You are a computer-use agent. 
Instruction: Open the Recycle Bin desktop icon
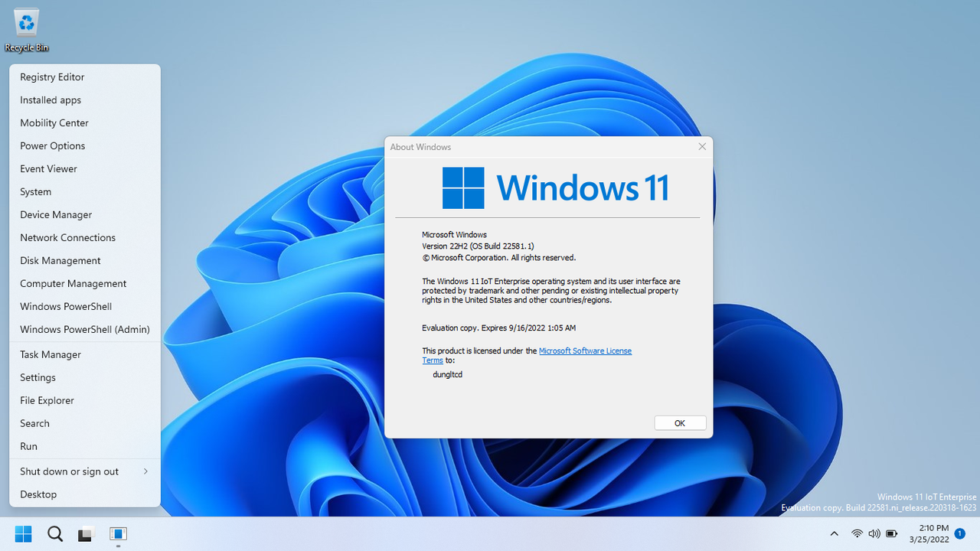click(x=27, y=31)
